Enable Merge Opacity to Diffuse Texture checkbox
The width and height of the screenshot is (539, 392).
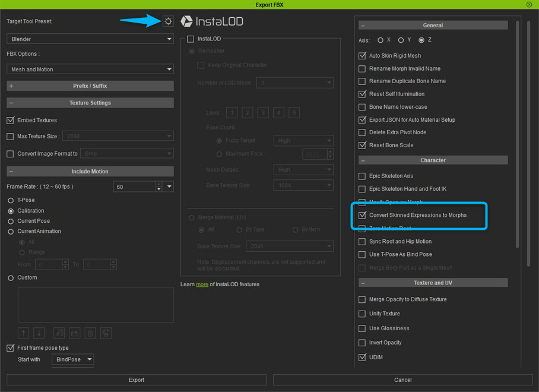362,299
